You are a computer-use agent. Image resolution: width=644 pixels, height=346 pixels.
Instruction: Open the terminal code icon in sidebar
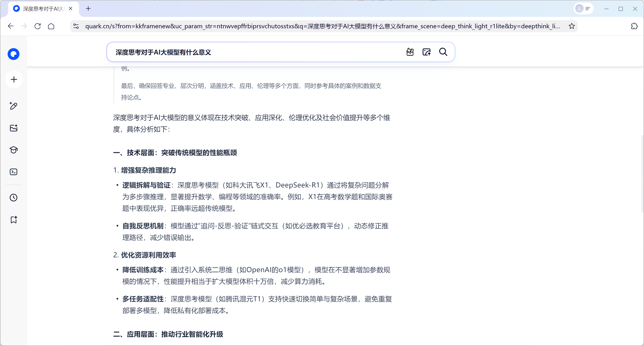(x=14, y=172)
